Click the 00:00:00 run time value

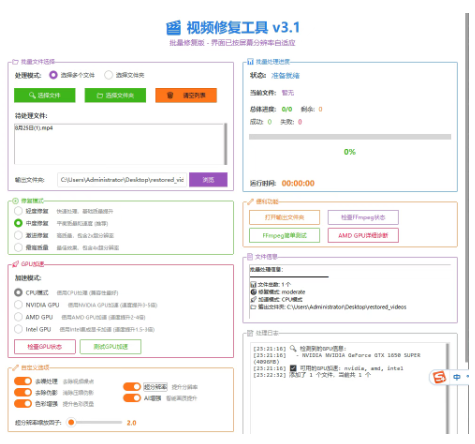(x=298, y=183)
